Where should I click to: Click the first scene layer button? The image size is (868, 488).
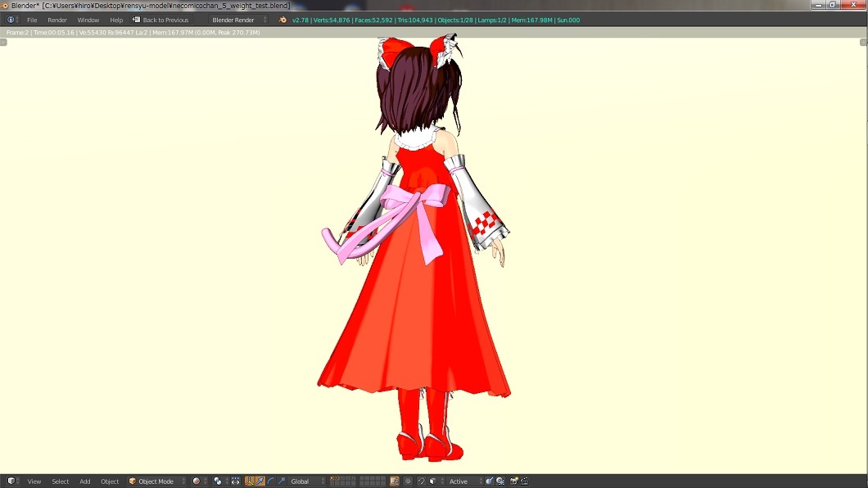(x=332, y=479)
